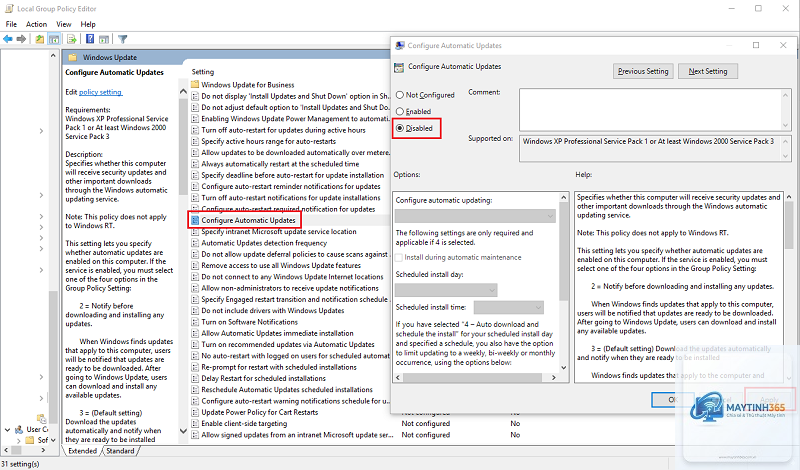This screenshot has height=470, width=800.
Task: Select 'Specify intranet Microsoft update service location' row
Action: tap(279, 232)
